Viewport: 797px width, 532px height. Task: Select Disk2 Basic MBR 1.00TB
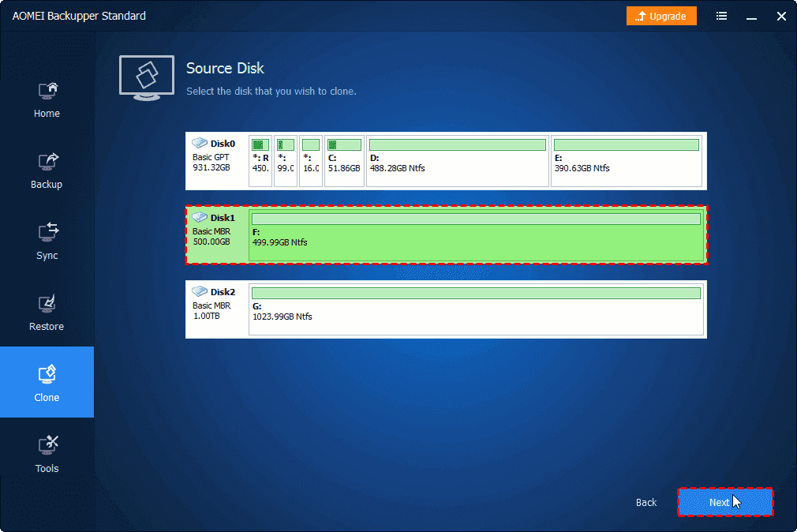[446, 309]
